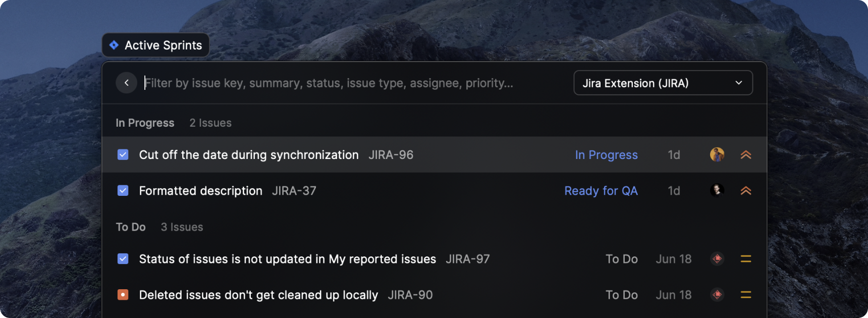Click the 'In Progress' status on JIRA-96
The image size is (868, 318).
coord(606,155)
